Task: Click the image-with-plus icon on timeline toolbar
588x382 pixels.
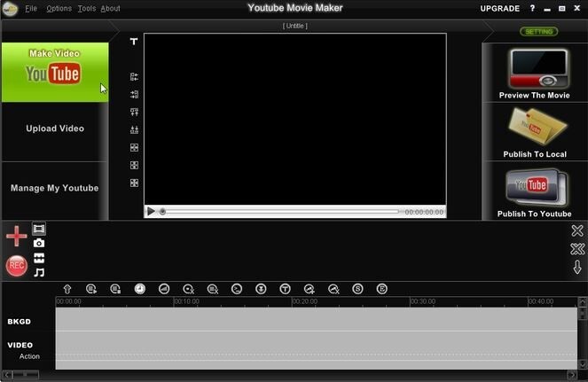Action: 310,289
